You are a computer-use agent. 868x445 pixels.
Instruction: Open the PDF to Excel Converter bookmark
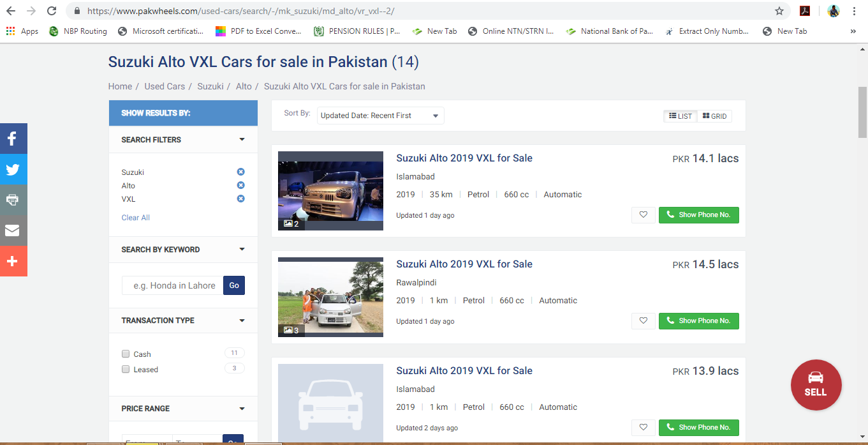(258, 31)
